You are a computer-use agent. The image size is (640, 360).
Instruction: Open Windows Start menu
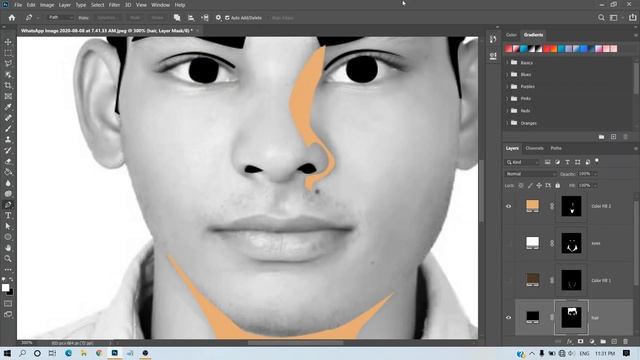7,353
